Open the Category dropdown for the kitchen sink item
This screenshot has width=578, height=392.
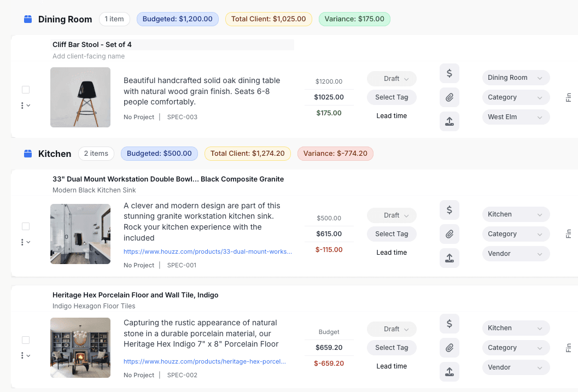[x=516, y=234]
